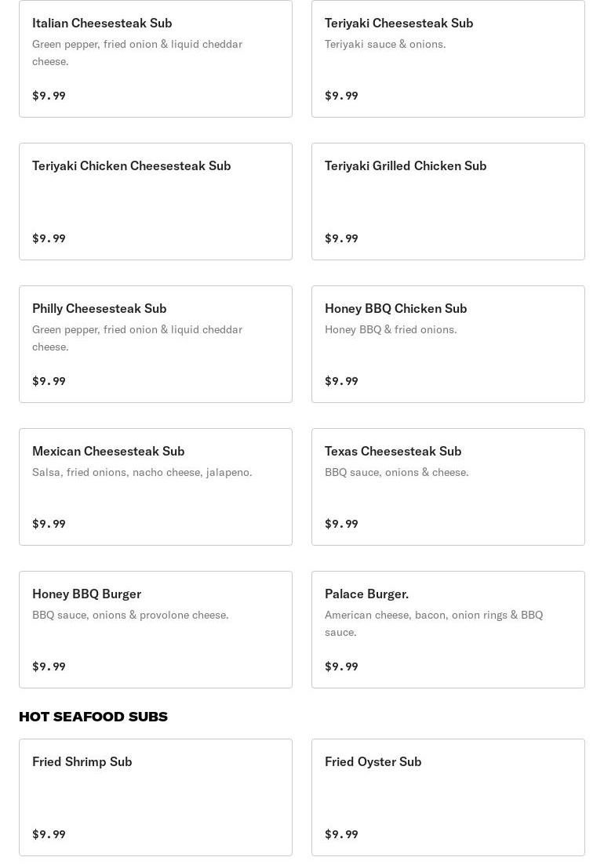Open the Palace Burger item
This screenshot has width=604, height=868.
[x=448, y=630]
